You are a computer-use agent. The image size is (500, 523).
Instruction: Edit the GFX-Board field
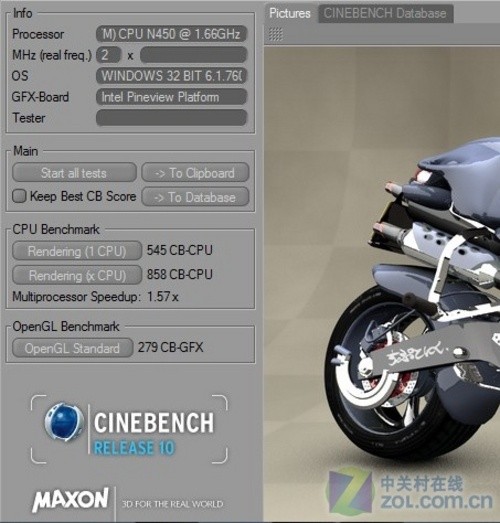tap(171, 97)
